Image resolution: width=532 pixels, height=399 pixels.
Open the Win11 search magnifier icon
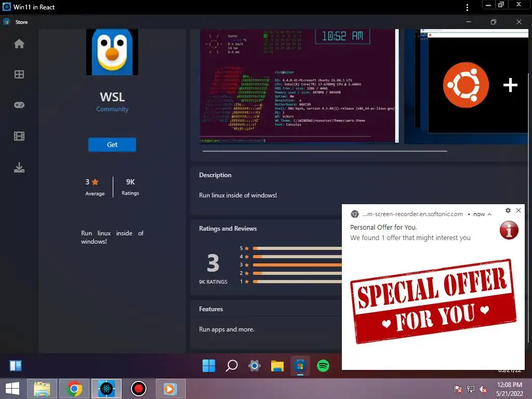(x=232, y=366)
